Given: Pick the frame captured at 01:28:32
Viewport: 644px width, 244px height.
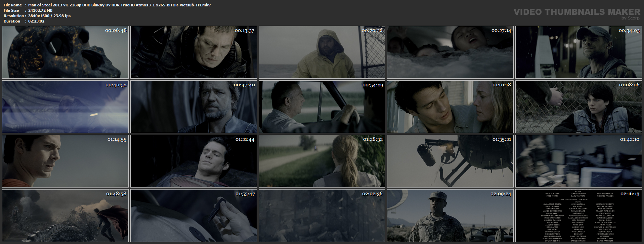Looking at the screenshot, I should [x=322, y=161].
